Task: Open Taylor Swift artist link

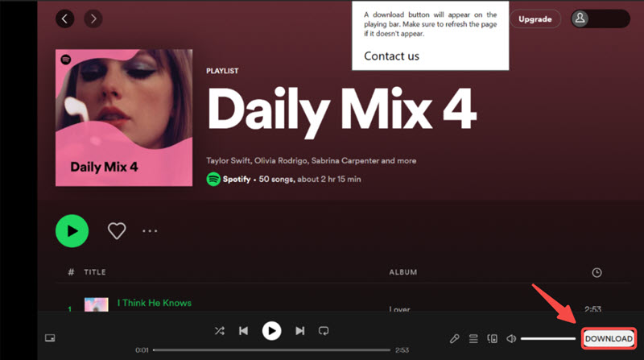Action: pos(228,161)
